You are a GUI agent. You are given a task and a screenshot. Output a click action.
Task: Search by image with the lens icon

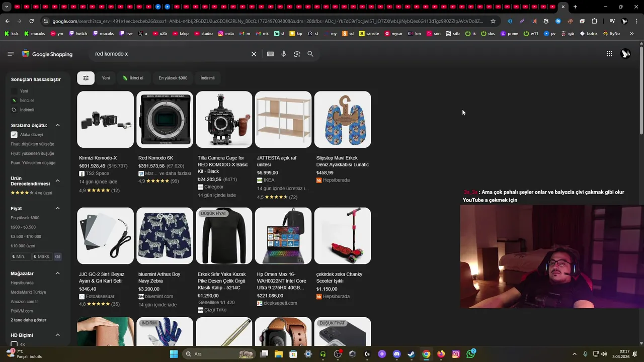coord(297,54)
